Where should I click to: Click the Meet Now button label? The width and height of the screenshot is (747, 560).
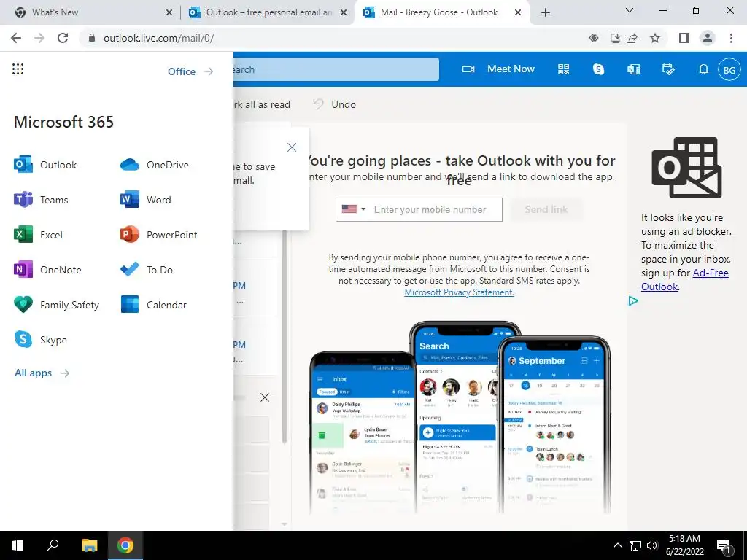click(511, 69)
